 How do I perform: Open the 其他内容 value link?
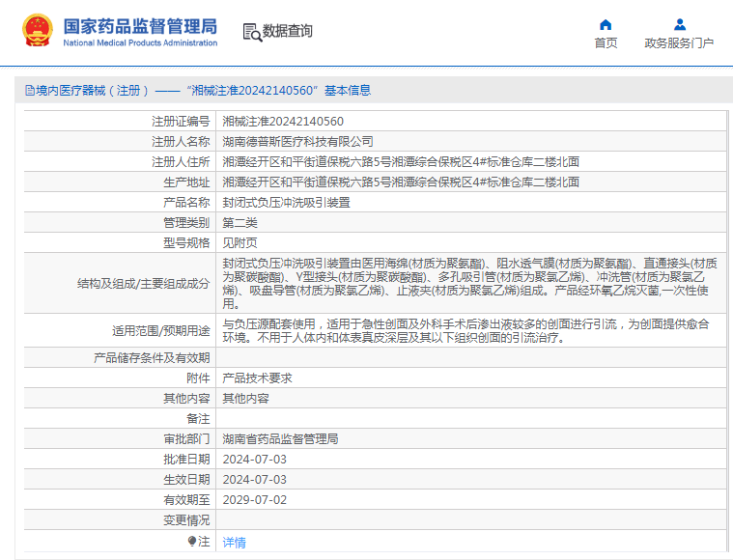tap(246, 399)
